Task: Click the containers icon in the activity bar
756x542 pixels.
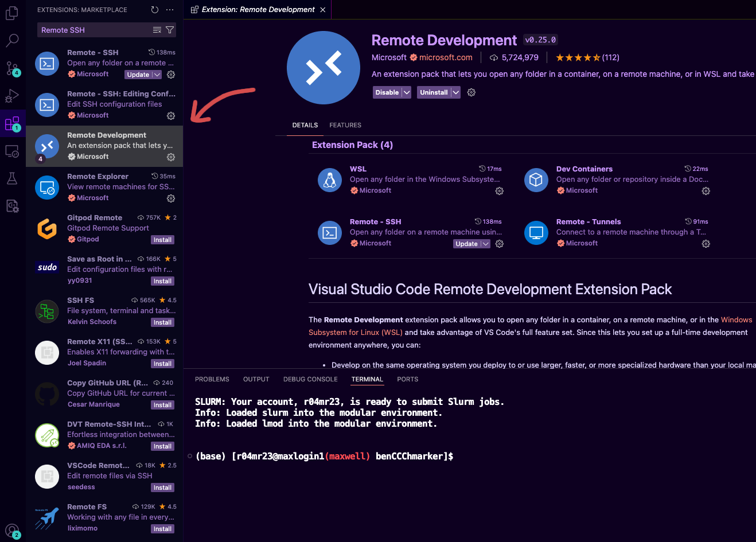Action: click(x=12, y=206)
